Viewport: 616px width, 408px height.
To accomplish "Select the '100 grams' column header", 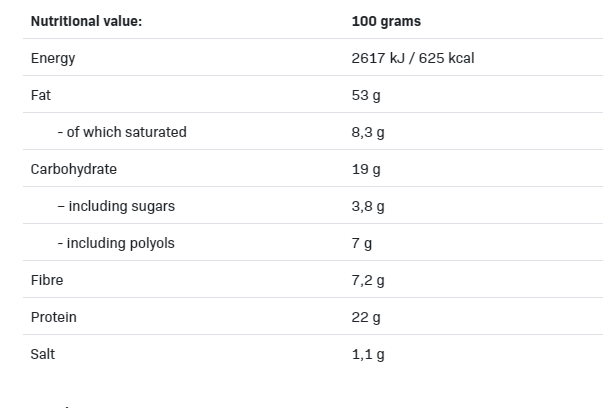I will (386, 21).
